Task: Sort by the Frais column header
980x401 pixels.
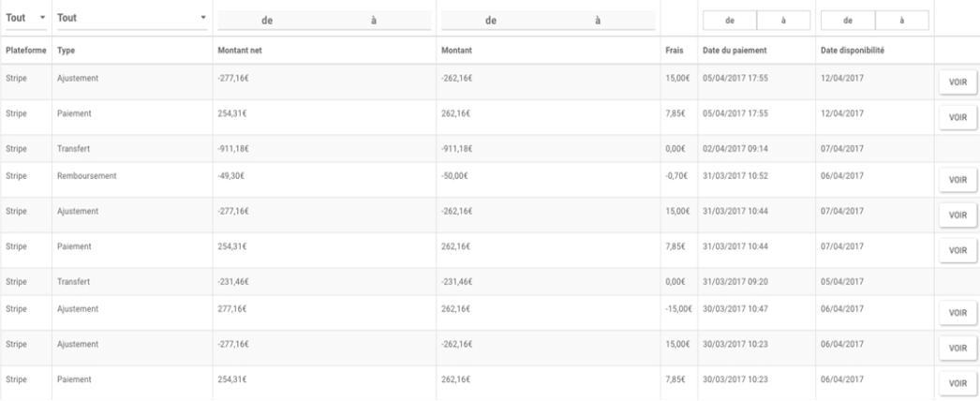Action: click(675, 51)
